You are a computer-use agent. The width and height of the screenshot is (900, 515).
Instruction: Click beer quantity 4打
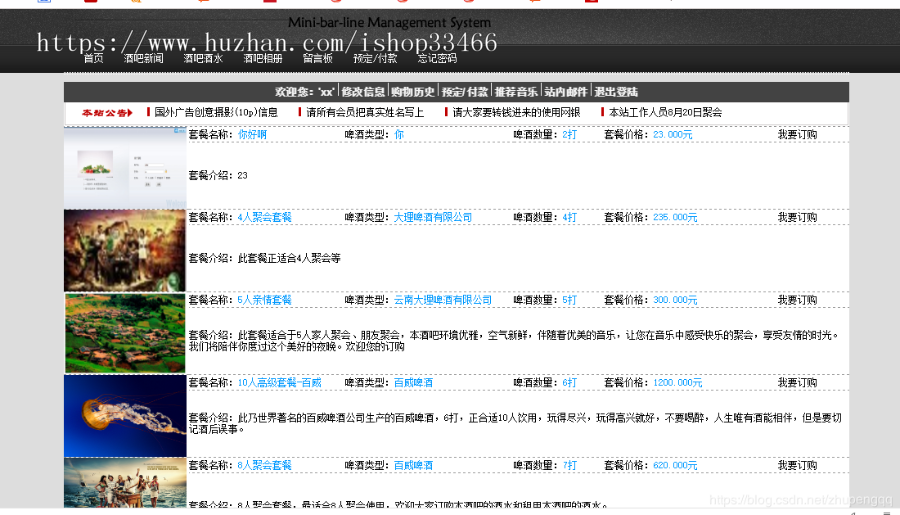(569, 218)
